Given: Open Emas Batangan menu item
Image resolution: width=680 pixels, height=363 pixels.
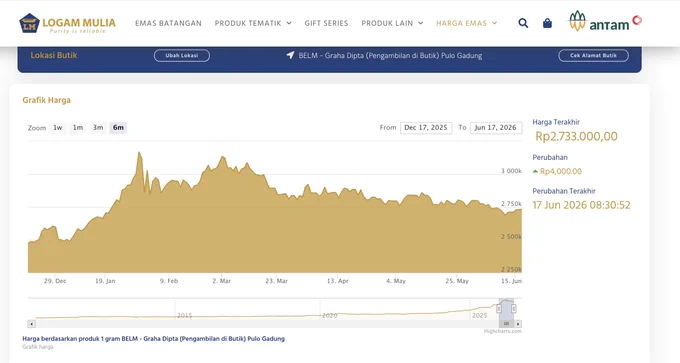Looking at the screenshot, I should point(168,23).
